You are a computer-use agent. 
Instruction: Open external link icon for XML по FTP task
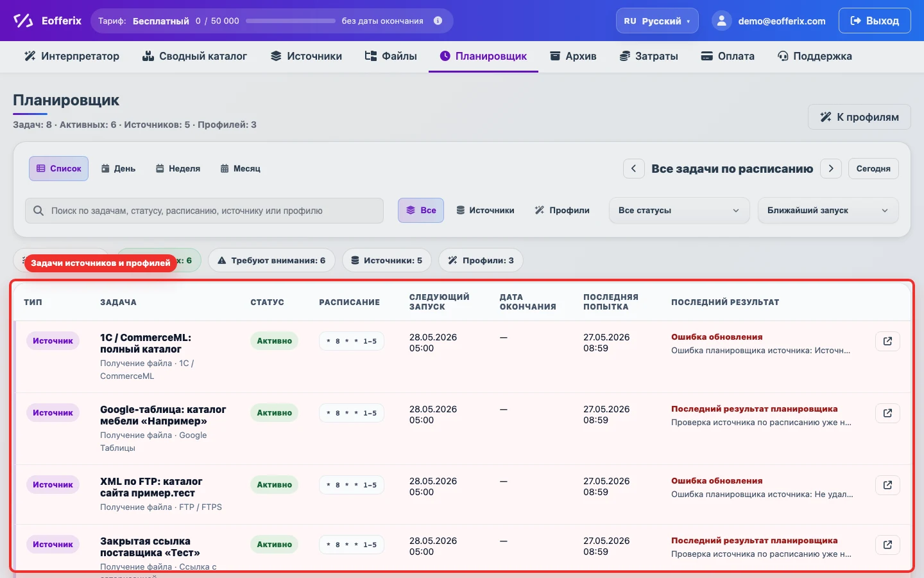887,485
